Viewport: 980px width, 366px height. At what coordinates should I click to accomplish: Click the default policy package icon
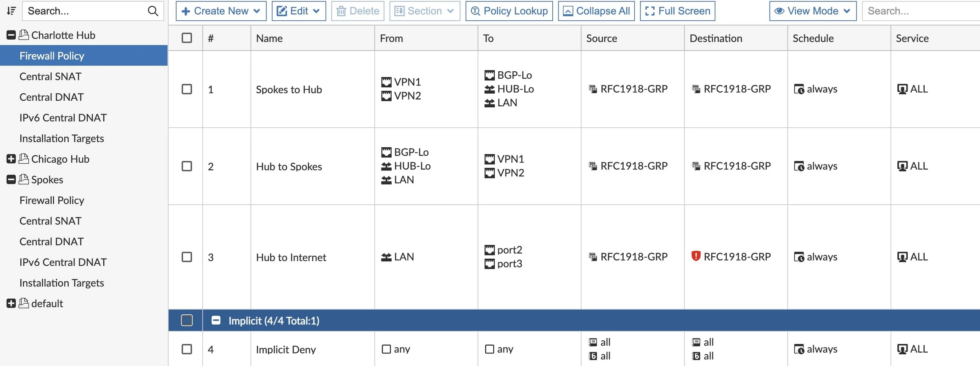[24, 303]
